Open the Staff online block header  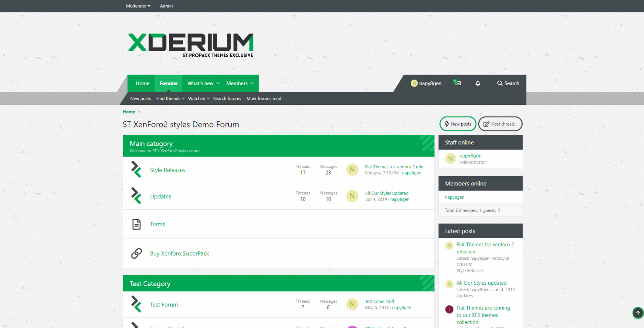tap(459, 143)
